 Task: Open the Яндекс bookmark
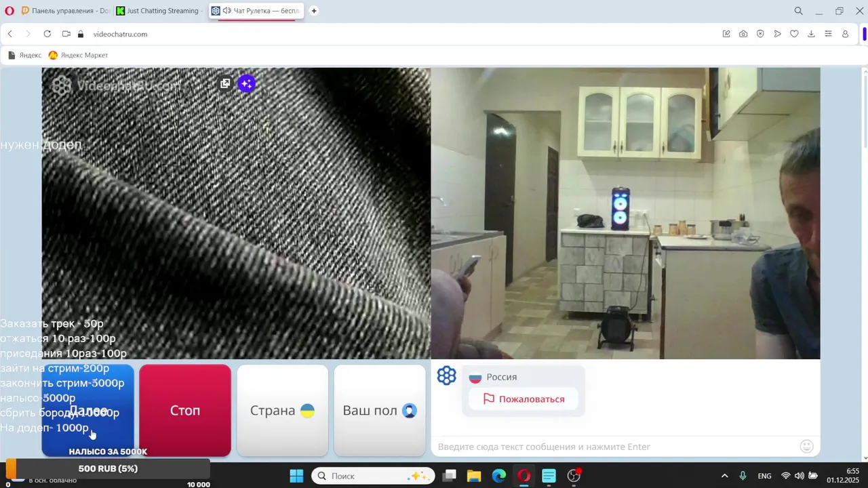pyautogui.click(x=24, y=55)
